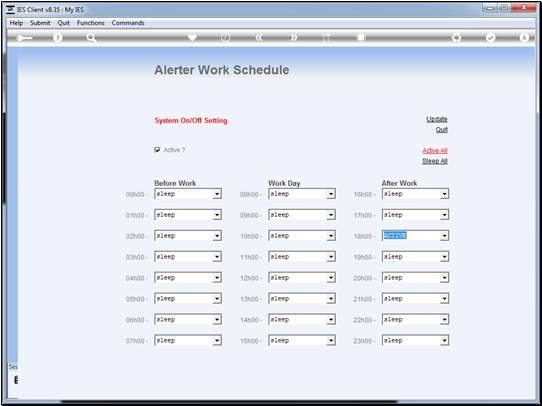
Task: Open the Functions menu
Action: [x=91, y=23]
